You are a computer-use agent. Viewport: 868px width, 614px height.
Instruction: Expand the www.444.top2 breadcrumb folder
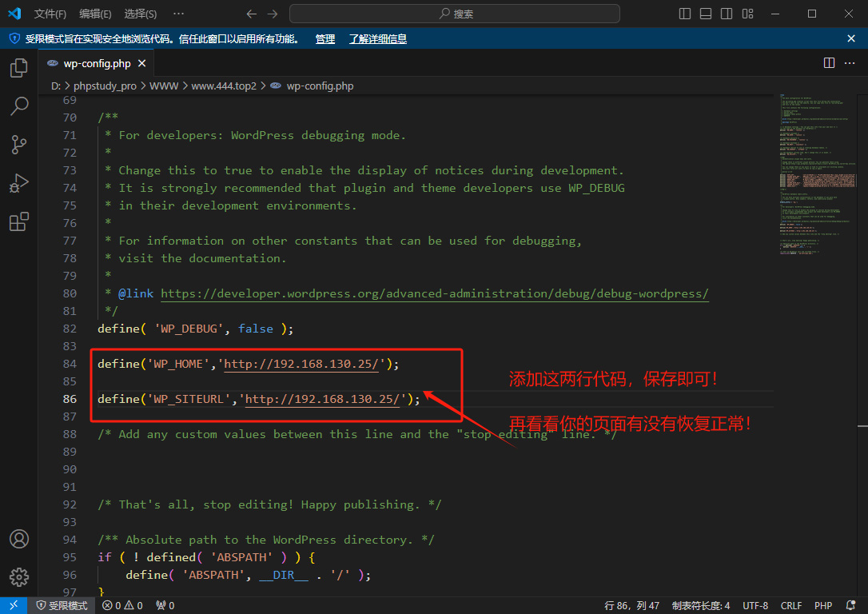pyautogui.click(x=223, y=86)
